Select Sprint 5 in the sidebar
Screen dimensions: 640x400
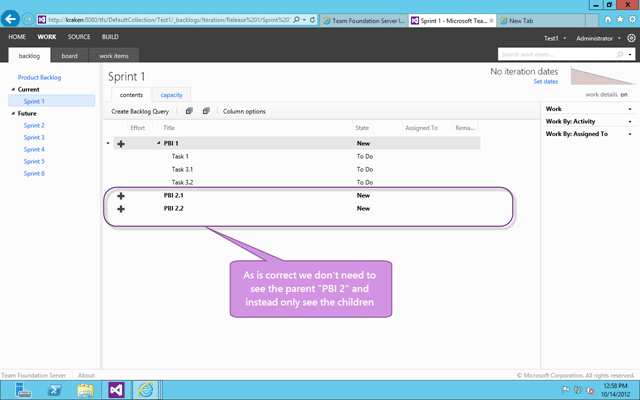[34, 161]
